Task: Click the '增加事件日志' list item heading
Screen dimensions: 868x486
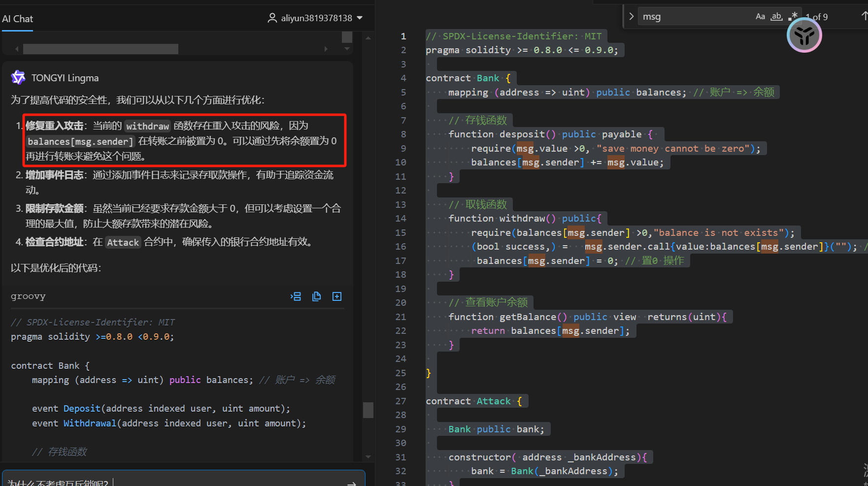Action: coord(54,175)
